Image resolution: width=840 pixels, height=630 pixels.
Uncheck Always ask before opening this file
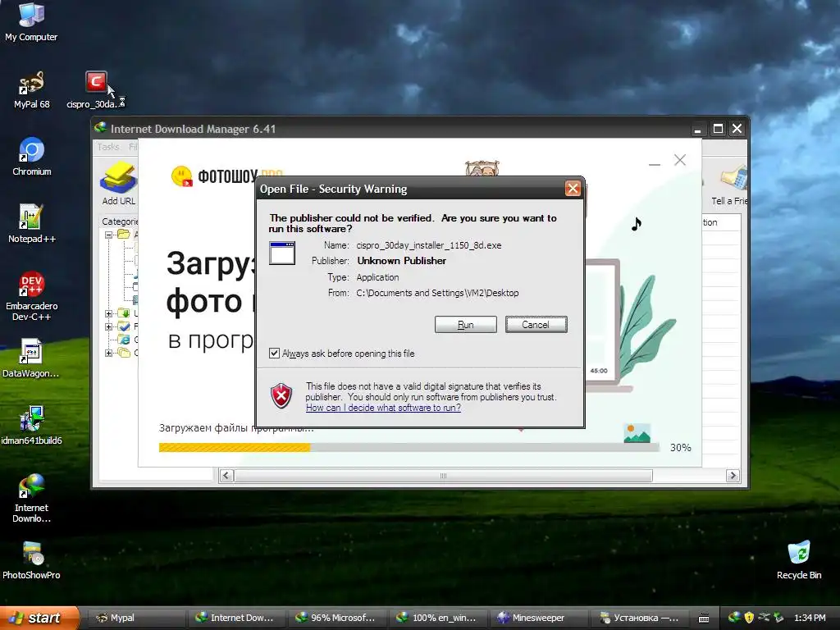[274, 353]
